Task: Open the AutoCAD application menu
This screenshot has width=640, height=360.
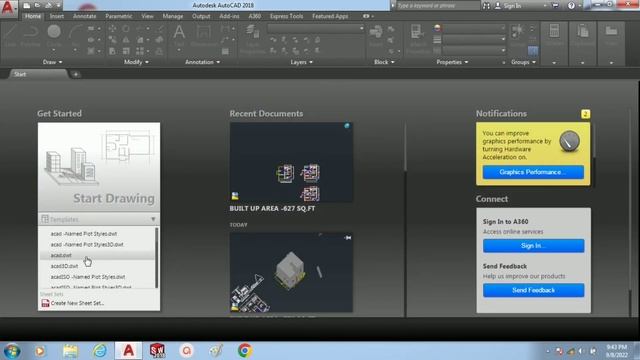Action: tap(8, 8)
